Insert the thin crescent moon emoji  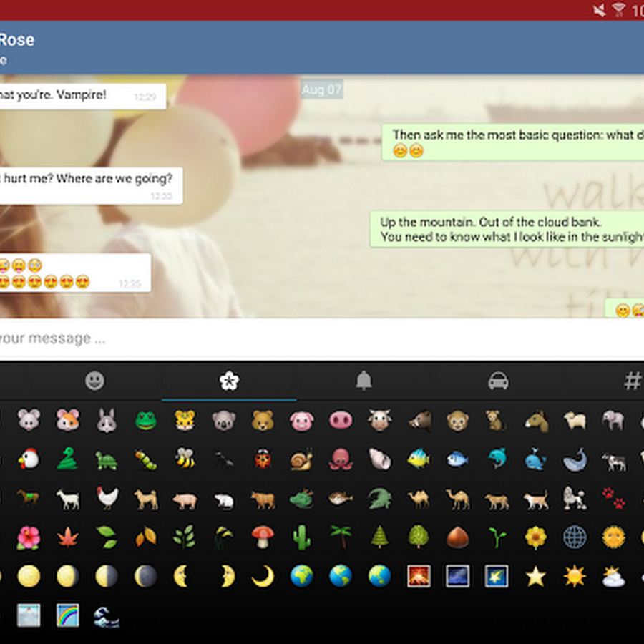[263, 576]
